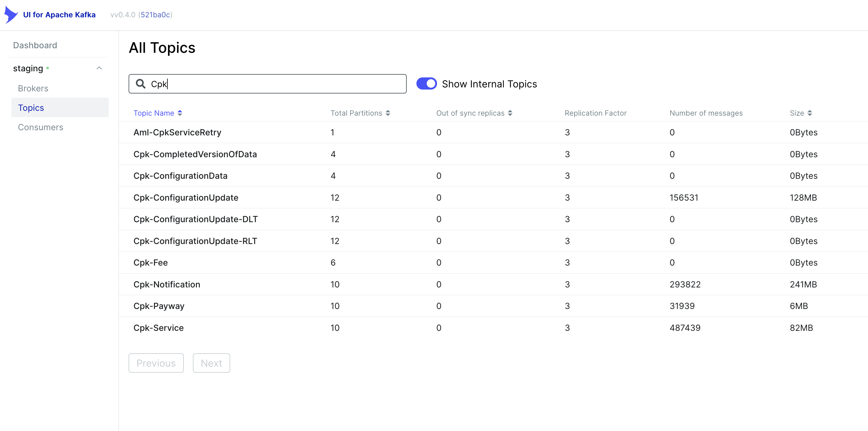Sort by Total Partitions arrows icon
868x431 pixels.
[388, 113]
